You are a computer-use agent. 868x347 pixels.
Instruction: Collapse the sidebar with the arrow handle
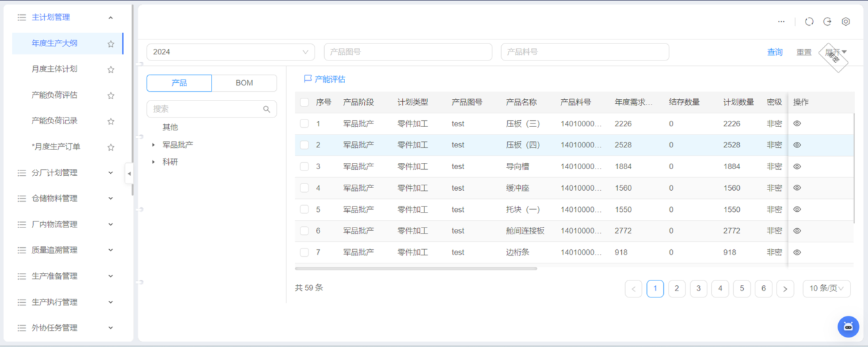click(129, 174)
